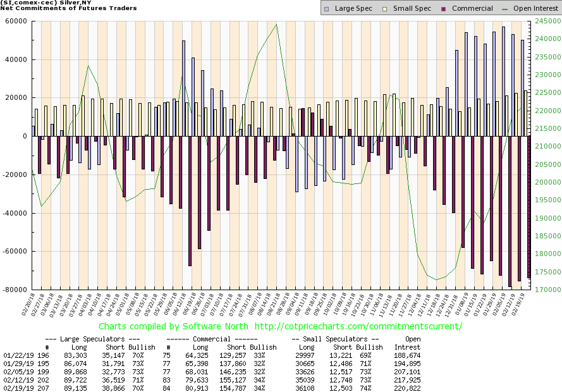The image size is (562, 392).
Task: Click the blue Large Spec legend swatch
Action: coord(326,9)
